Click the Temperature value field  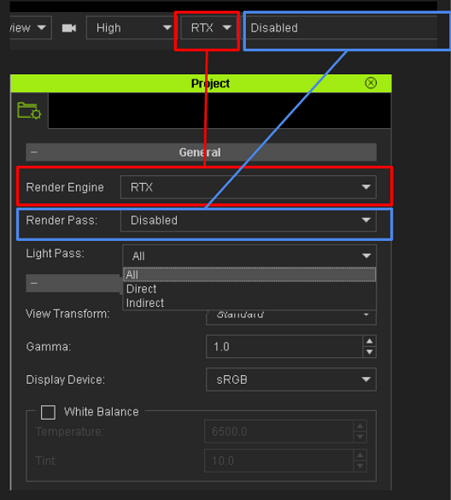(279, 431)
